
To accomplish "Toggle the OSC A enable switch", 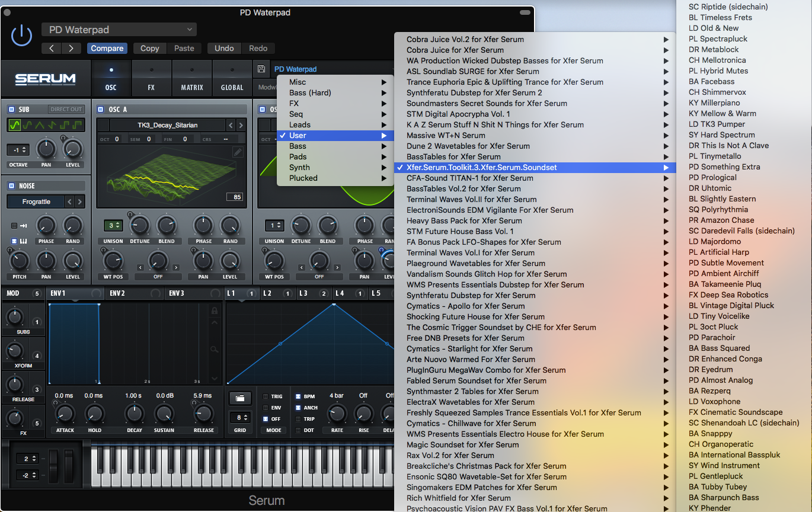I will [x=100, y=110].
